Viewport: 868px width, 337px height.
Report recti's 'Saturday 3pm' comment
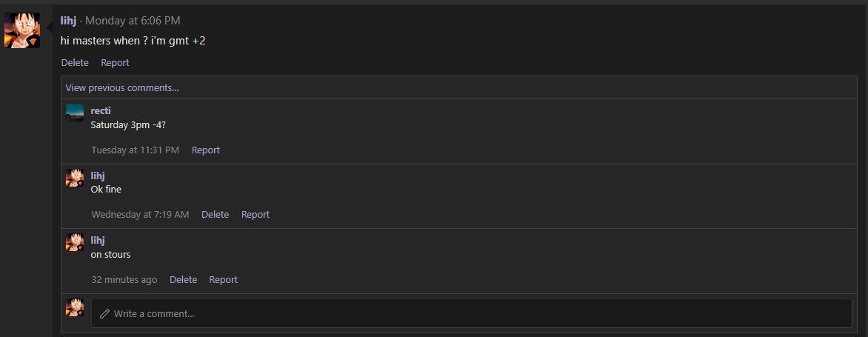pyautogui.click(x=205, y=150)
